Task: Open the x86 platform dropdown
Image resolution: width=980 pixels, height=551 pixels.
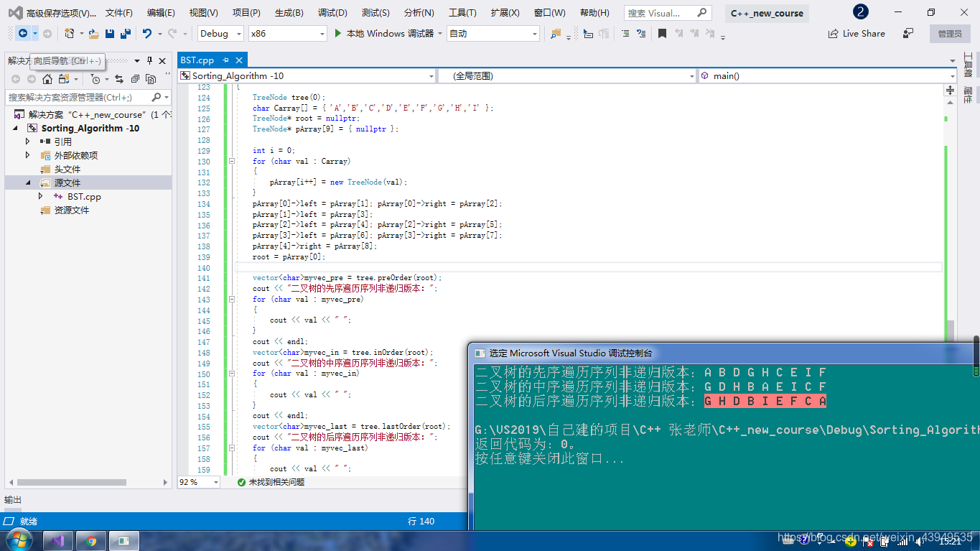Action: 287,33
